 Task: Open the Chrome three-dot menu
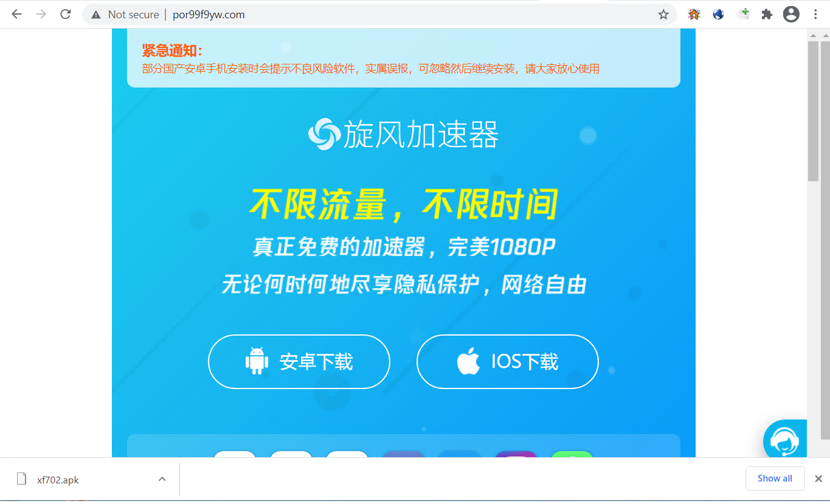pos(815,15)
